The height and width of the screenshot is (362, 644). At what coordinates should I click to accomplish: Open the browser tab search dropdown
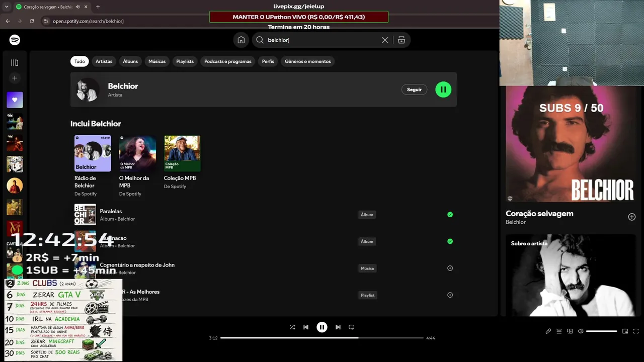tap(7, 7)
